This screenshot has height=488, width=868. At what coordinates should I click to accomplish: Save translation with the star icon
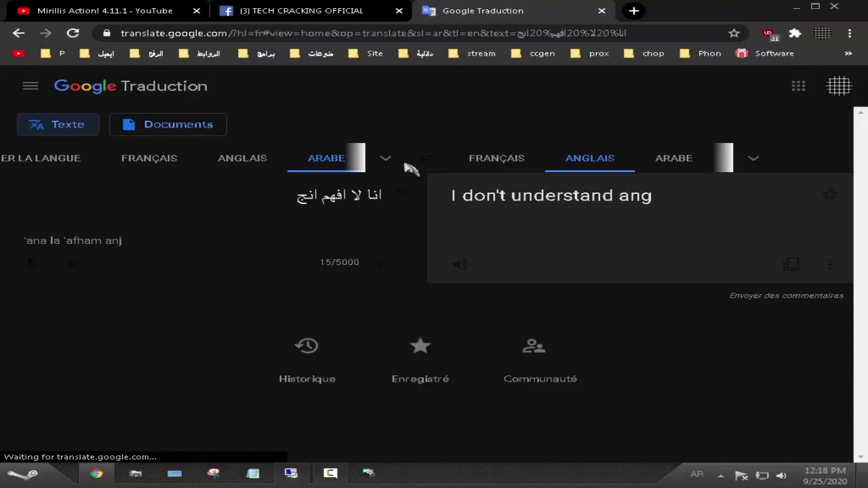click(829, 195)
